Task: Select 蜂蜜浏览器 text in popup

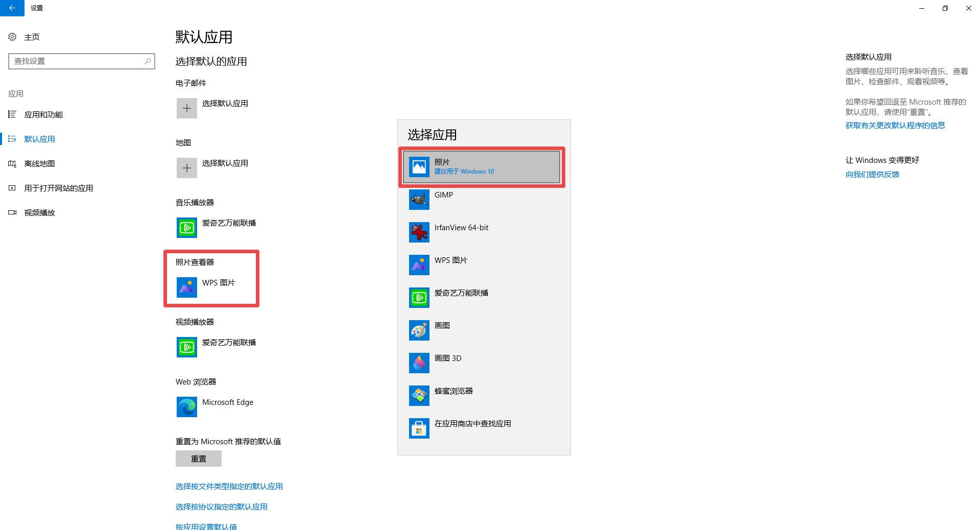Action: click(454, 391)
